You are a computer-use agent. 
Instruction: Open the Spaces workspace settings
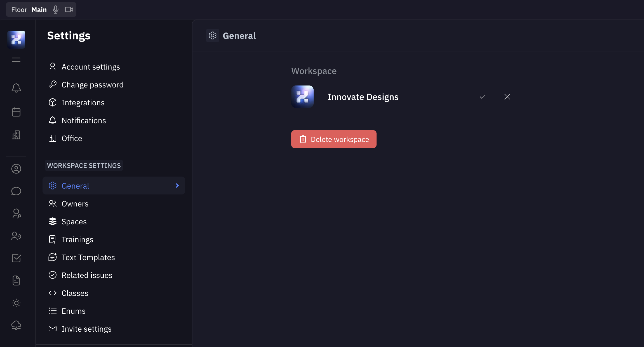pyautogui.click(x=74, y=222)
